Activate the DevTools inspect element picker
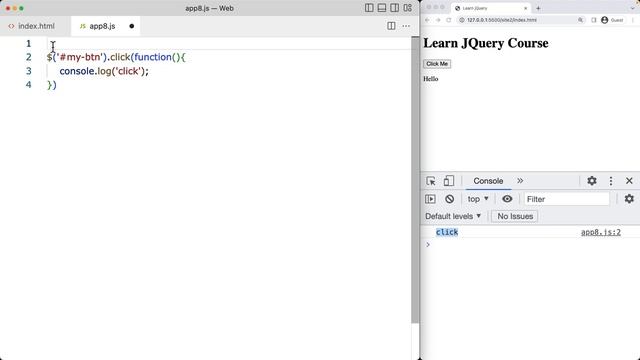Viewport: 640px width, 360px height. (x=431, y=181)
